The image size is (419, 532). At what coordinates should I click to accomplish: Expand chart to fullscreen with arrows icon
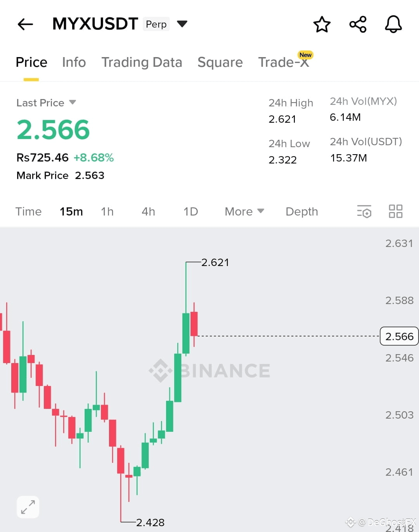28,507
